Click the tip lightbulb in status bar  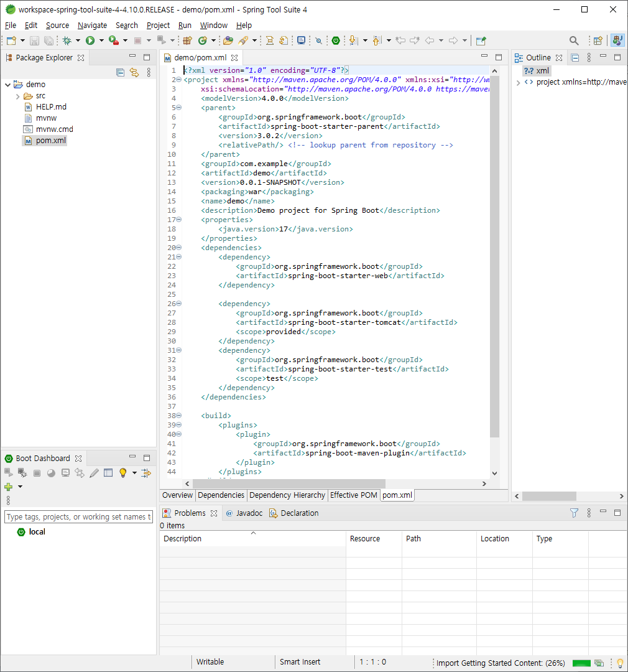pyautogui.click(x=620, y=663)
